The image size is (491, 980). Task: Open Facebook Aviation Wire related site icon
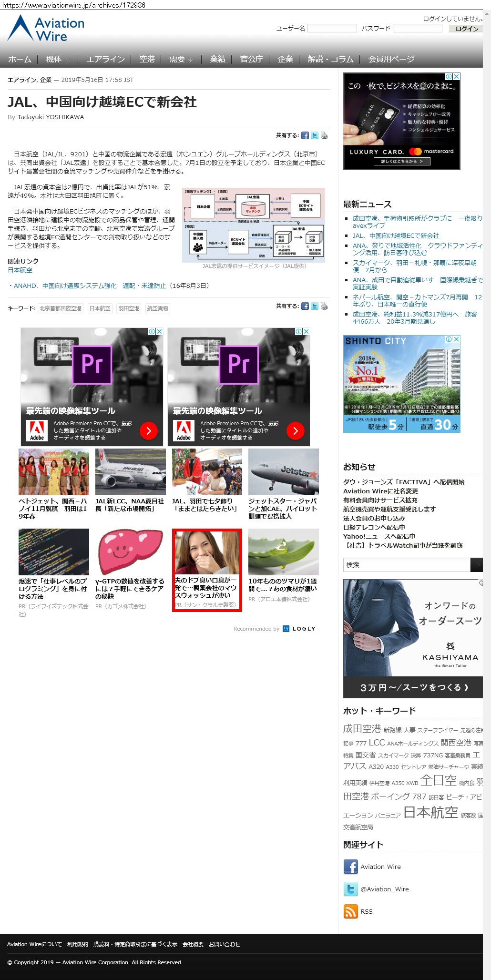350,867
